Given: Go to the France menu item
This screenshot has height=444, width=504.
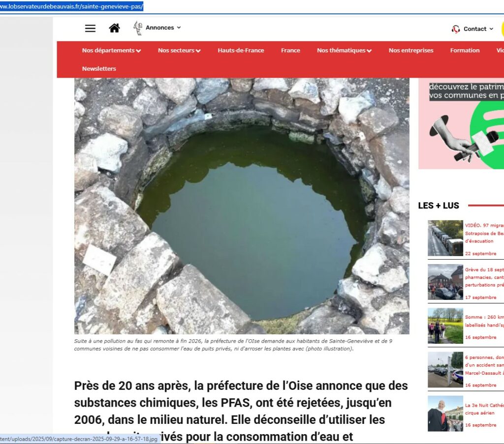Looking at the screenshot, I should pos(290,51).
